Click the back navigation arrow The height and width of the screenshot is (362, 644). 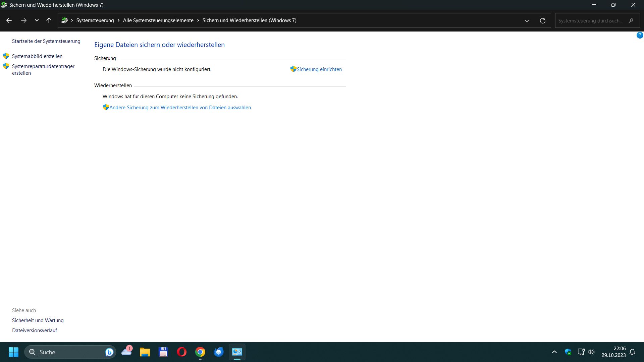(x=9, y=20)
